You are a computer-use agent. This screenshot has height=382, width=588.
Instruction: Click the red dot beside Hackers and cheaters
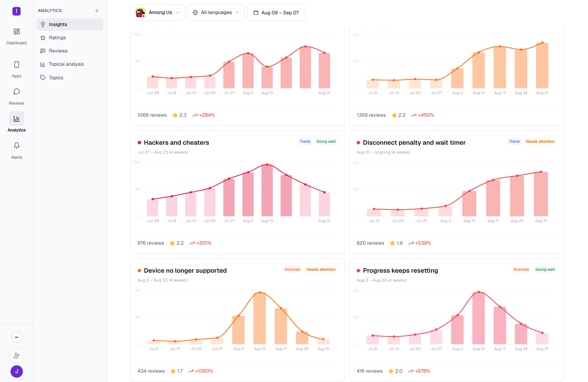(139, 143)
